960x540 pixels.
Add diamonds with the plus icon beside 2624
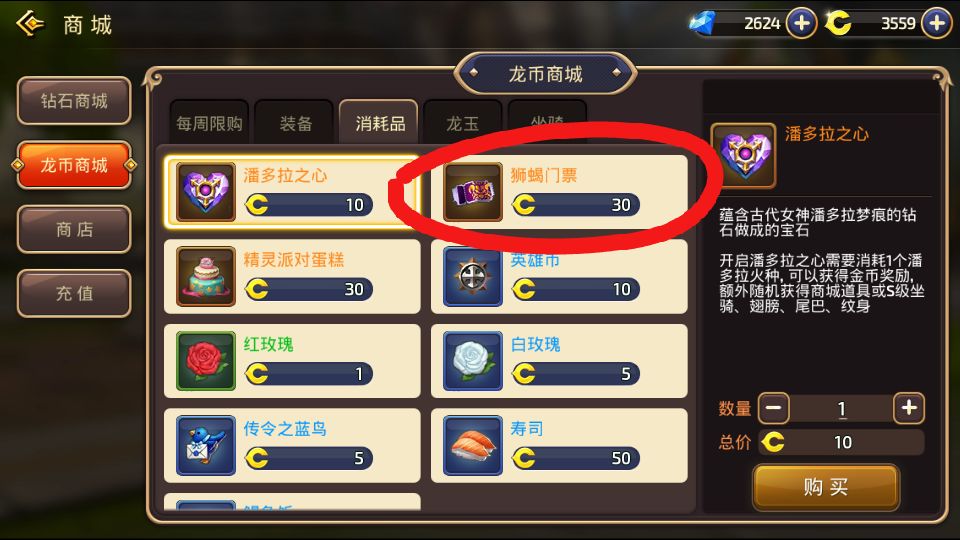point(801,23)
